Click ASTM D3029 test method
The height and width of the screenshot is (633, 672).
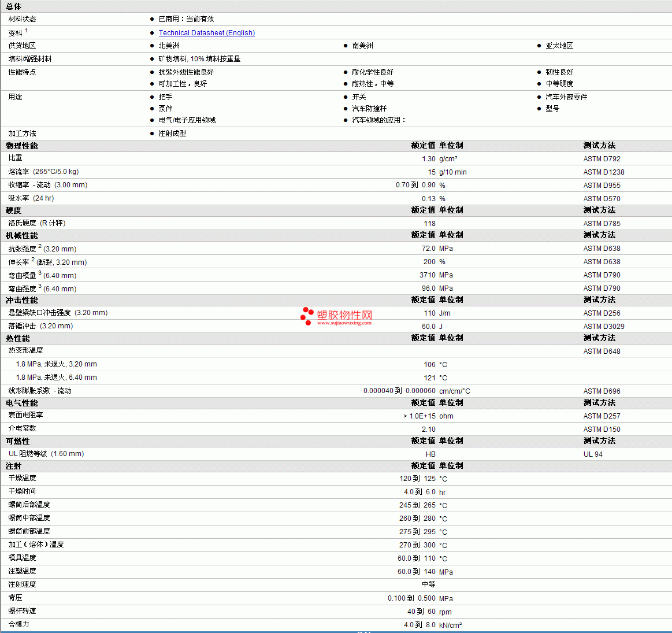click(x=604, y=327)
